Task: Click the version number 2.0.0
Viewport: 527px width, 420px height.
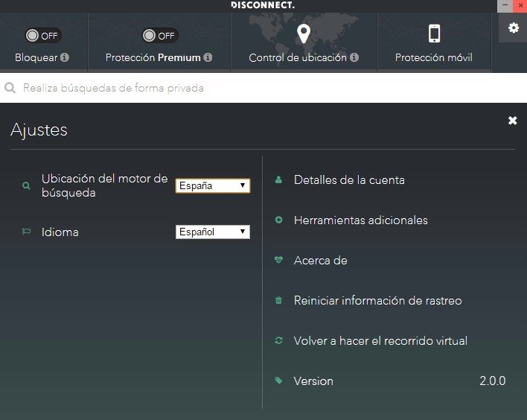Action: click(492, 381)
